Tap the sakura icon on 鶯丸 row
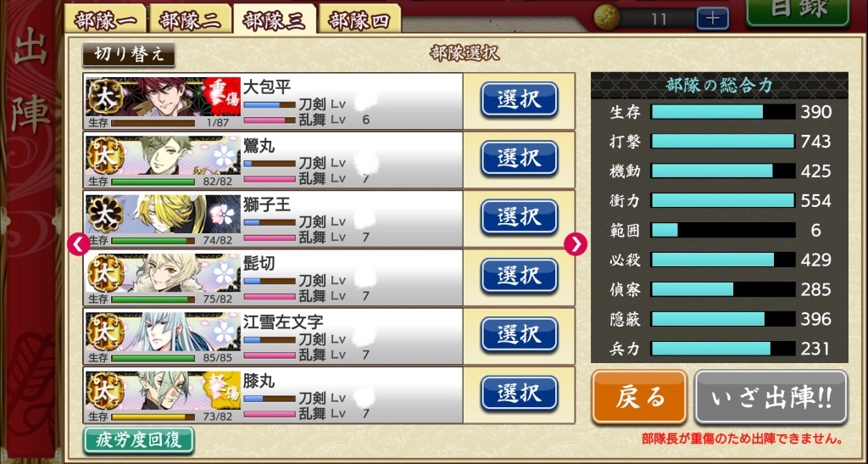This screenshot has height=464, width=868. 224,155
